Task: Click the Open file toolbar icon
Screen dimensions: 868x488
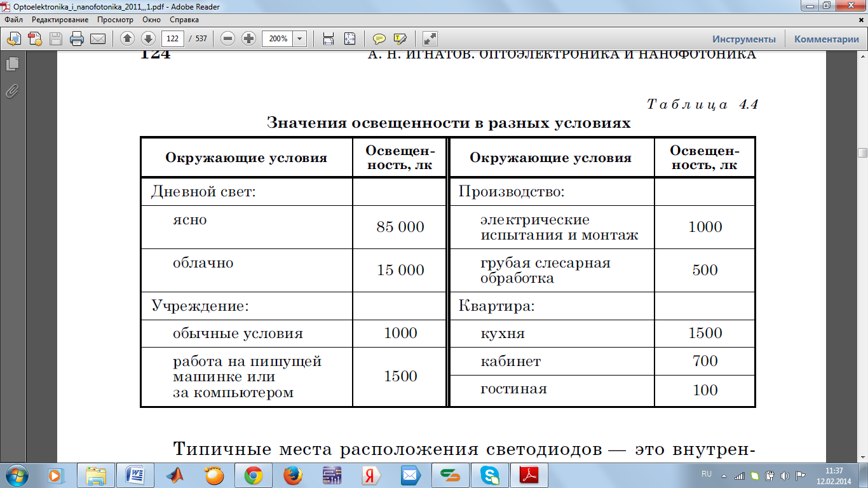Action: [x=13, y=39]
